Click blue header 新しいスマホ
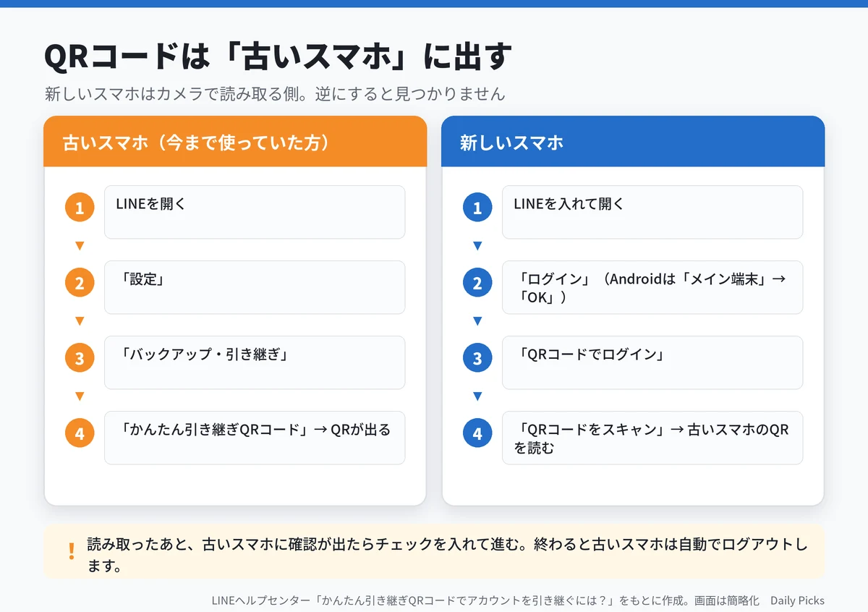 coord(633,142)
